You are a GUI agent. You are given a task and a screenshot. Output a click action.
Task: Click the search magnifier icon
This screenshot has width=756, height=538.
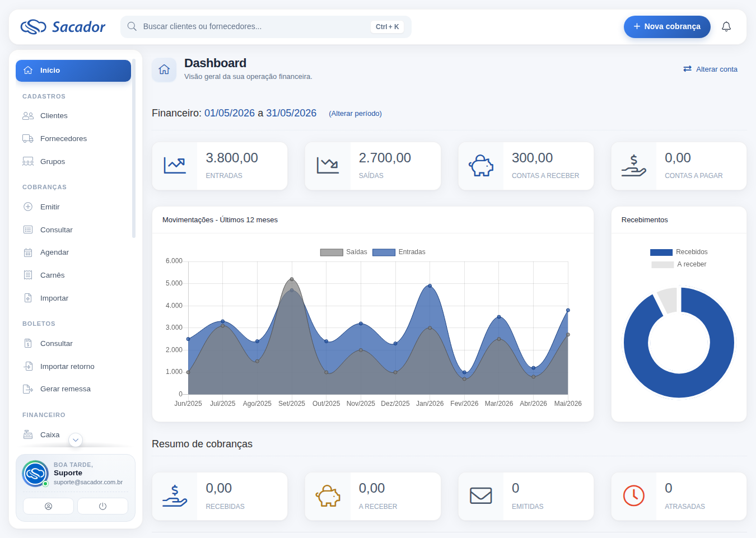pyautogui.click(x=132, y=26)
